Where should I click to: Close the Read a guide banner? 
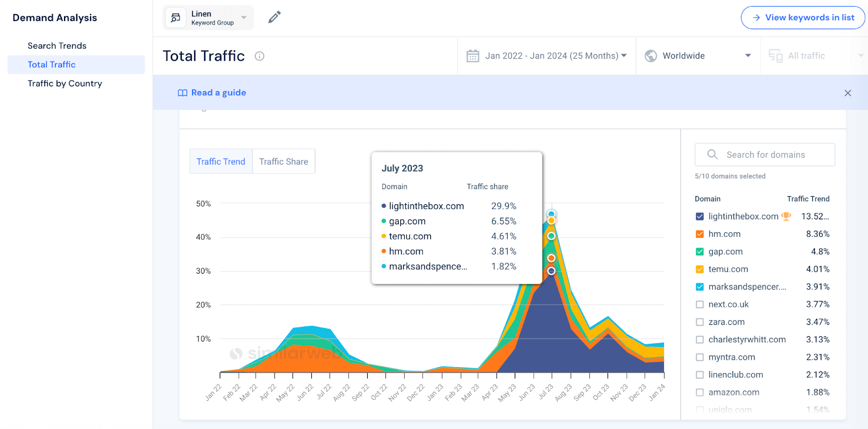point(848,93)
